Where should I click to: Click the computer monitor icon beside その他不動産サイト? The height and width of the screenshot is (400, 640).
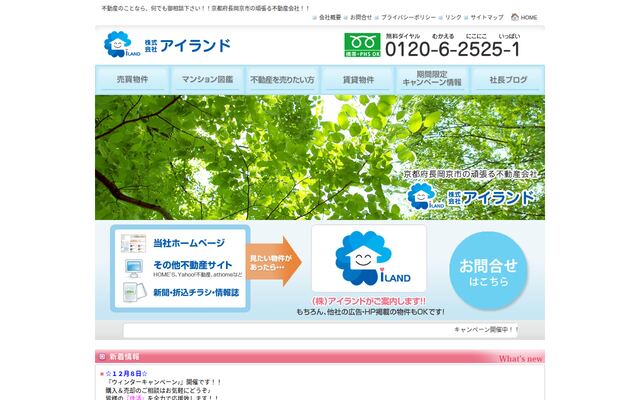[x=134, y=268]
